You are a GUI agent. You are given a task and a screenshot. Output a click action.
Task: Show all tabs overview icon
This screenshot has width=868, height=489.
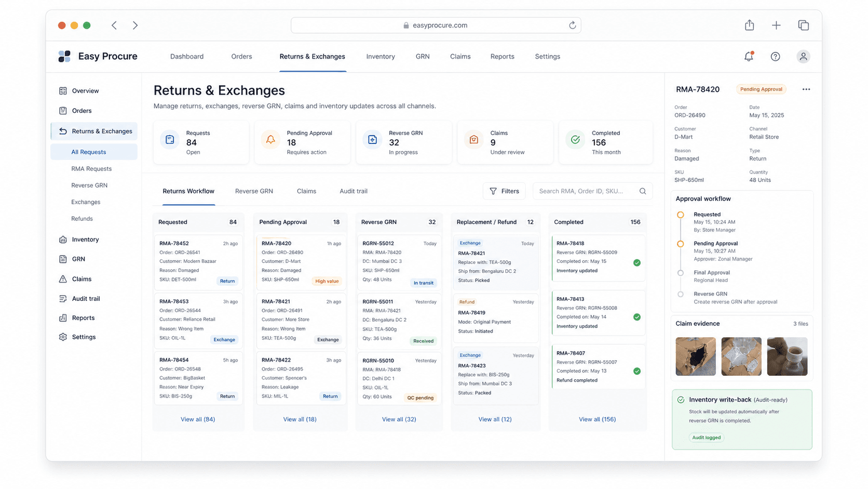(803, 25)
